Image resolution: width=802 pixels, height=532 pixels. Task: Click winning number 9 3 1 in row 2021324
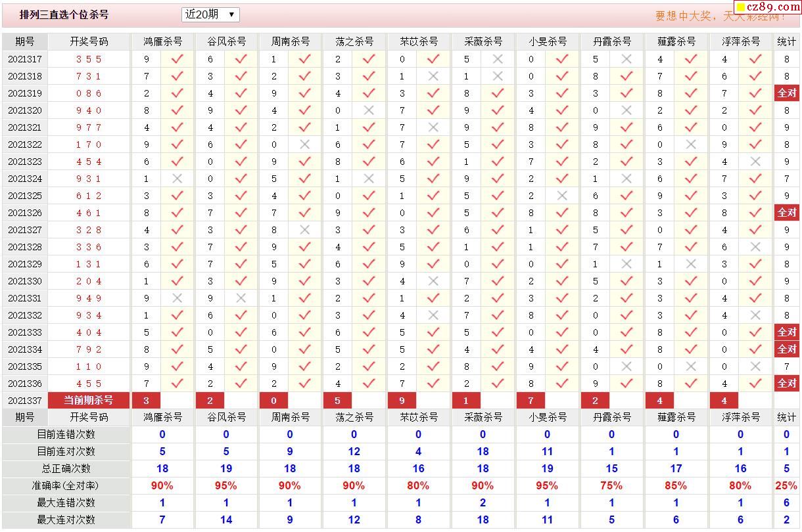(x=89, y=179)
